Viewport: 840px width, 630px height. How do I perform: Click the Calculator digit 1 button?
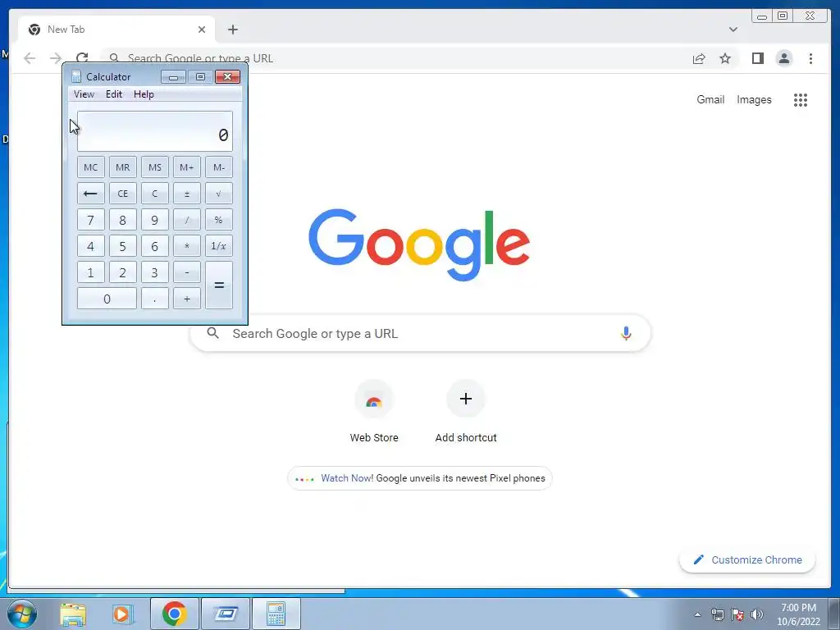click(x=90, y=272)
